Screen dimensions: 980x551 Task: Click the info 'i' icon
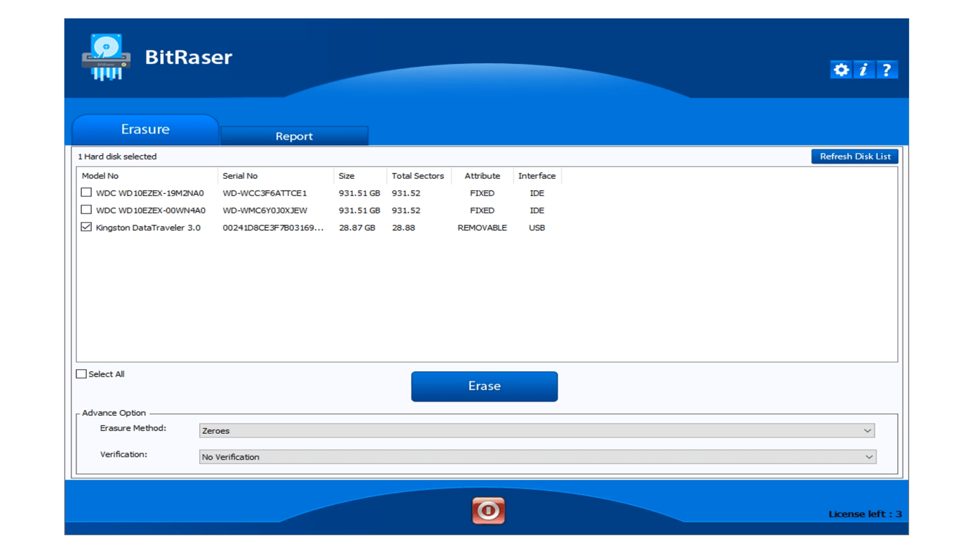[863, 70]
